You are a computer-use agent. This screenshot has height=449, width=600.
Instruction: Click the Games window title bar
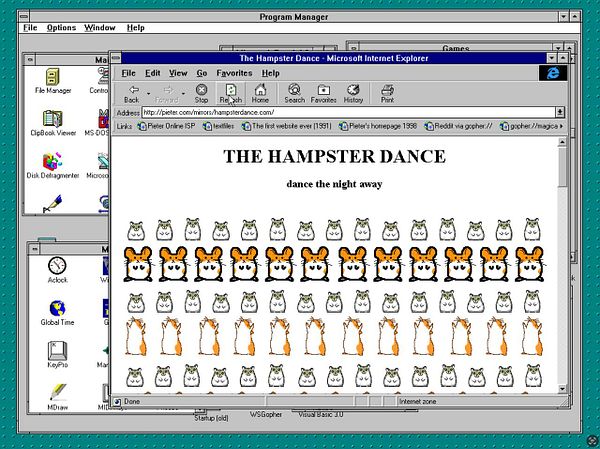[455, 48]
